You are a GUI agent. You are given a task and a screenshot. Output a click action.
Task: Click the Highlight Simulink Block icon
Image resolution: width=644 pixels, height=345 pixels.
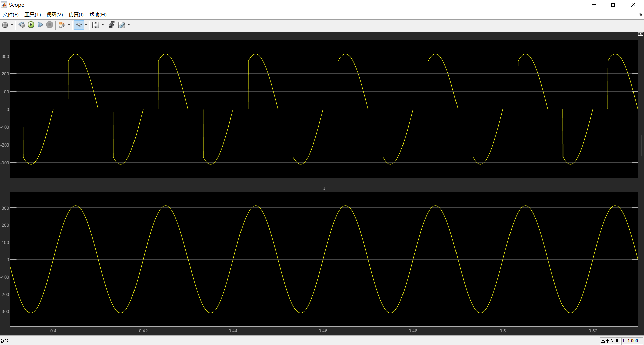(62, 25)
